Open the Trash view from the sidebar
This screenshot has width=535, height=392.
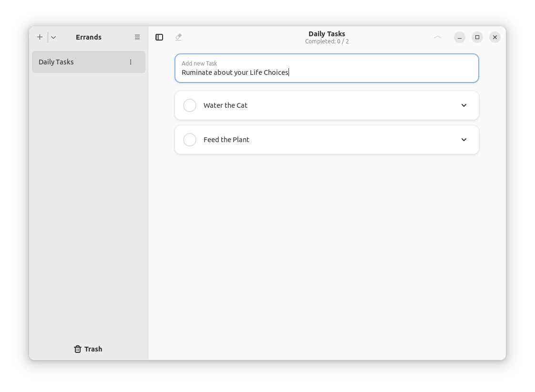88,349
